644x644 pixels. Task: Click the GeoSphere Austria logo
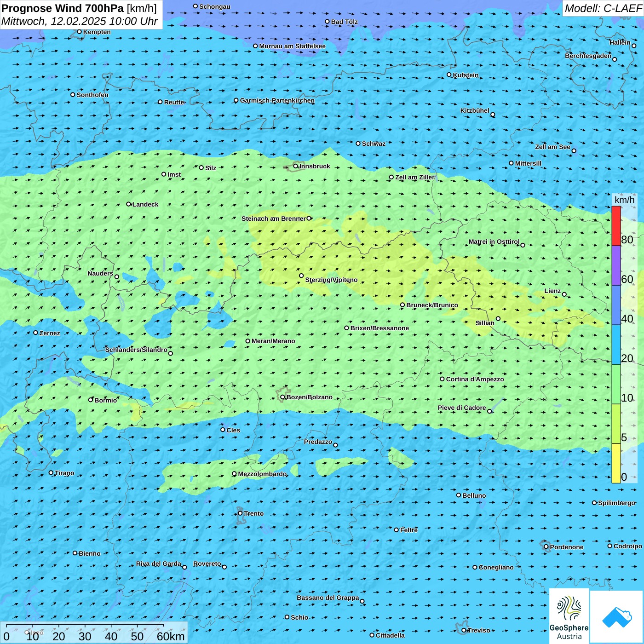coord(569,616)
